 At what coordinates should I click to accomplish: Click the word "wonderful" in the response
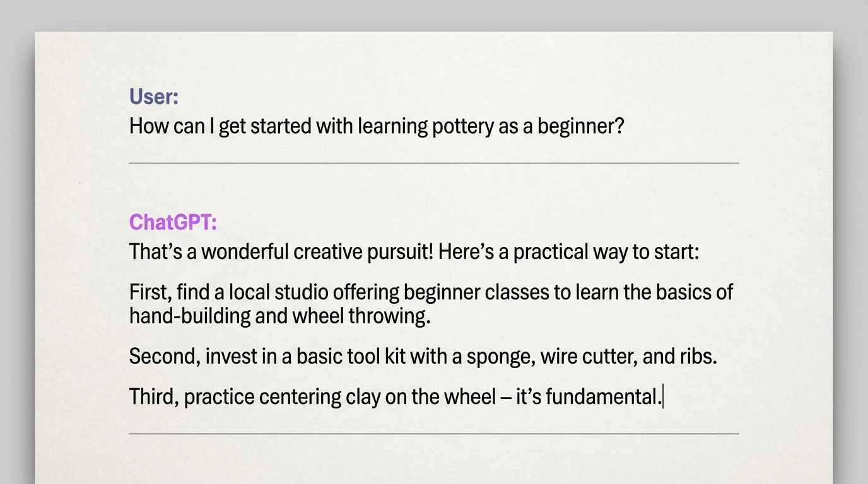tap(245, 252)
